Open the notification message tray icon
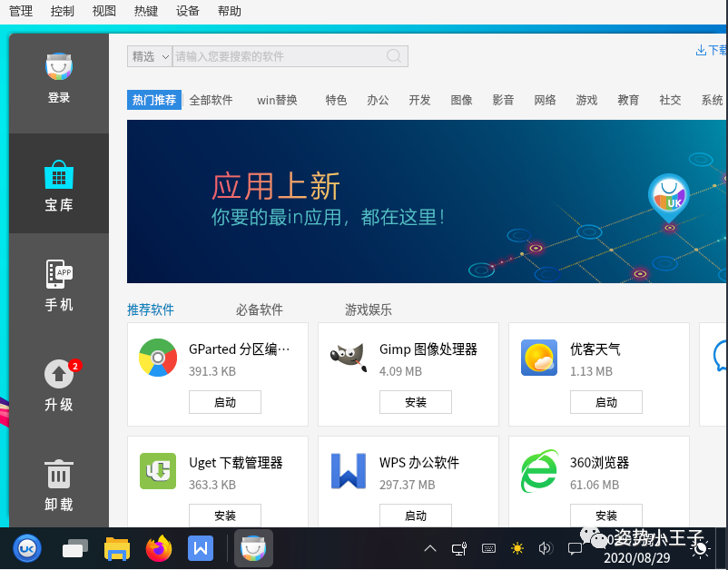The image size is (728, 570). coord(575,549)
